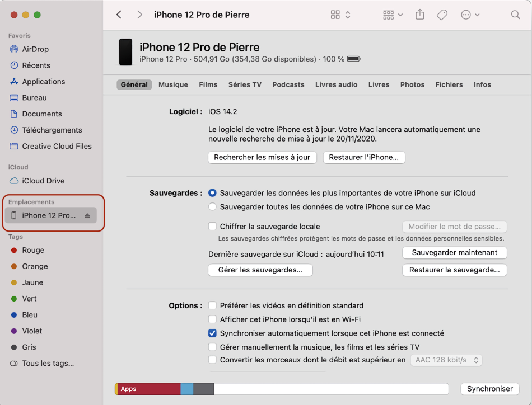Enable Afficher cet iPhone en Wi-Fi
The image size is (532, 405).
click(212, 319)
